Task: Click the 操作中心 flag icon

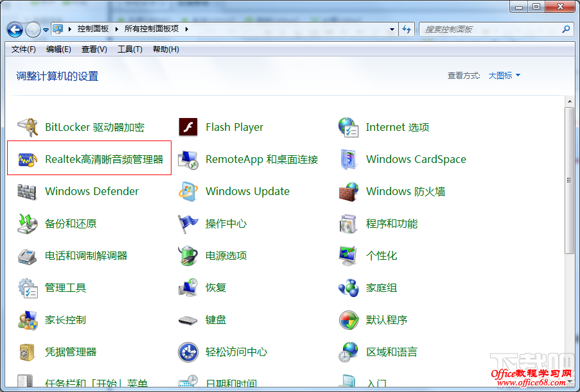Action: click(188, 224)
